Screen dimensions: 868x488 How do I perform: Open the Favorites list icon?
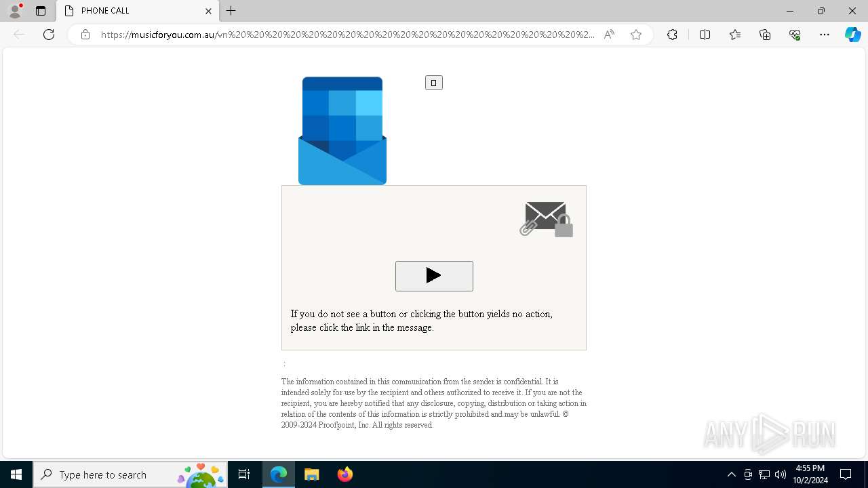coord(735,35)
